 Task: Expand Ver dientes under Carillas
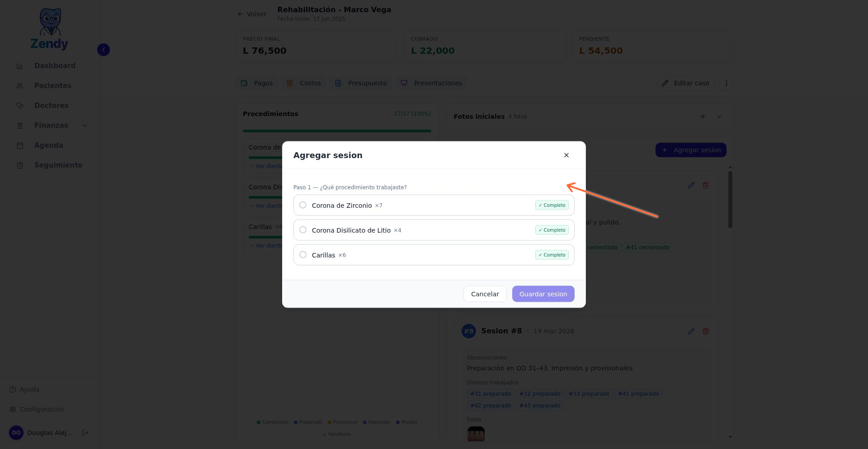[266, 246]
